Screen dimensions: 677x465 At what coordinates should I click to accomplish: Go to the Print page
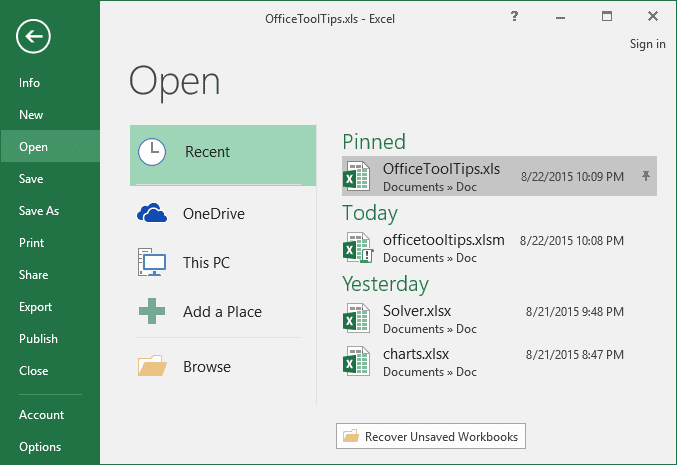[32, 242]
